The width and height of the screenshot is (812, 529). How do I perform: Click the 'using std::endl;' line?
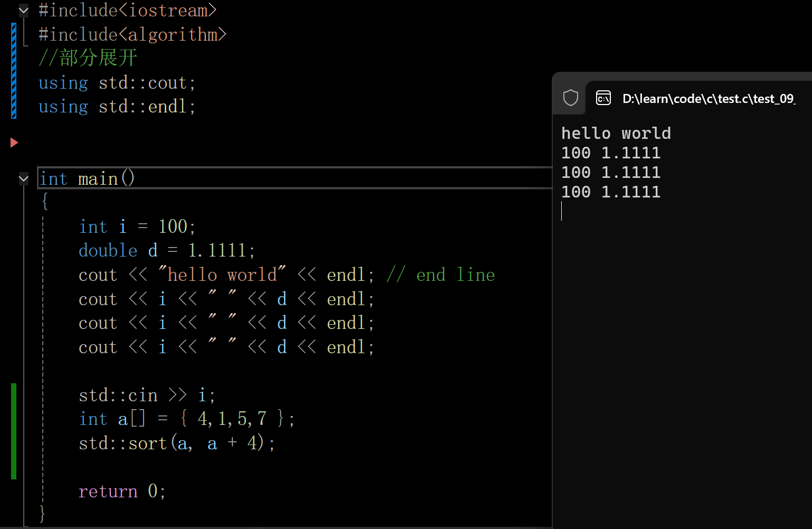tap(117, 107)
